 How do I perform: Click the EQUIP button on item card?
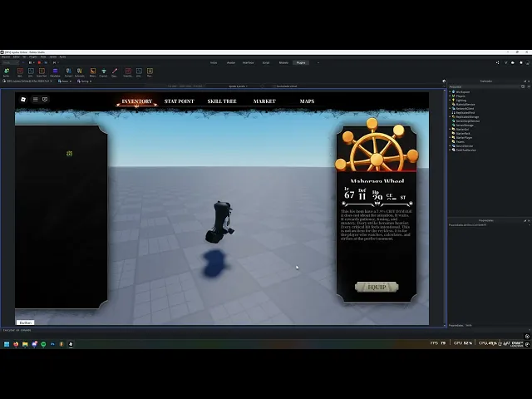(377, 287)
